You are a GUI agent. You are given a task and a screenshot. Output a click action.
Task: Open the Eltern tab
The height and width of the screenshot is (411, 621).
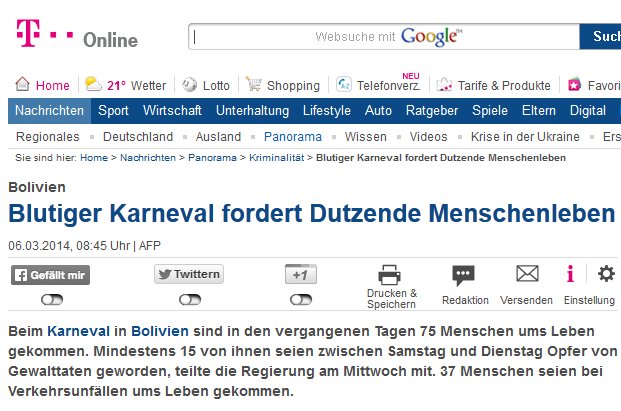click(x=539, y=110)
